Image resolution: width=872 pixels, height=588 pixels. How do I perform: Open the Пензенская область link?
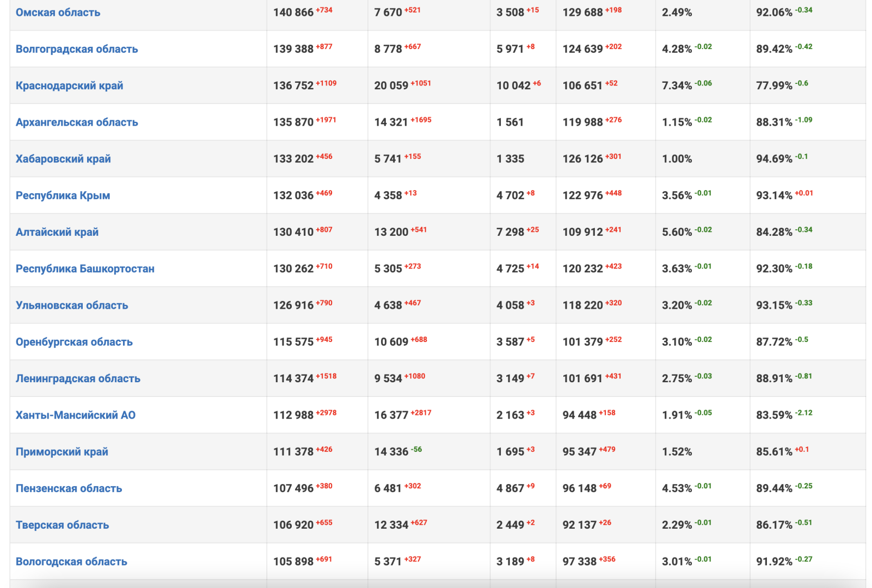69,488
